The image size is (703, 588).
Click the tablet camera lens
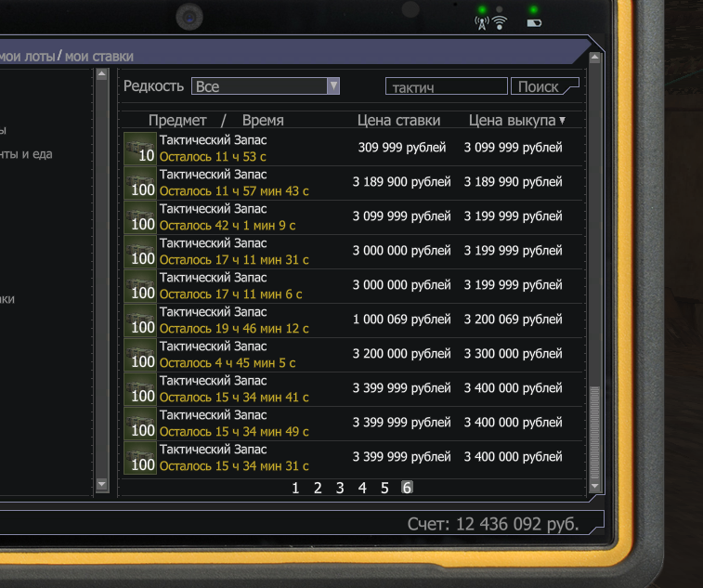(x=189, y=18)
